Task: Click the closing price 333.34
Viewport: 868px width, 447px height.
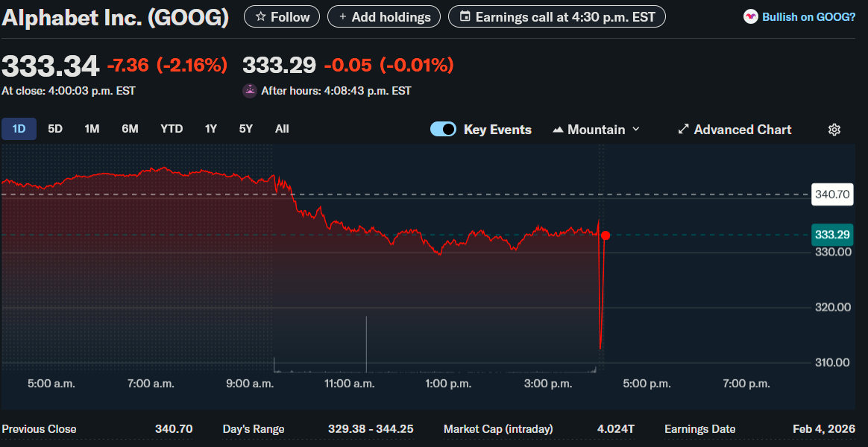Action: [x=51, y=66]
